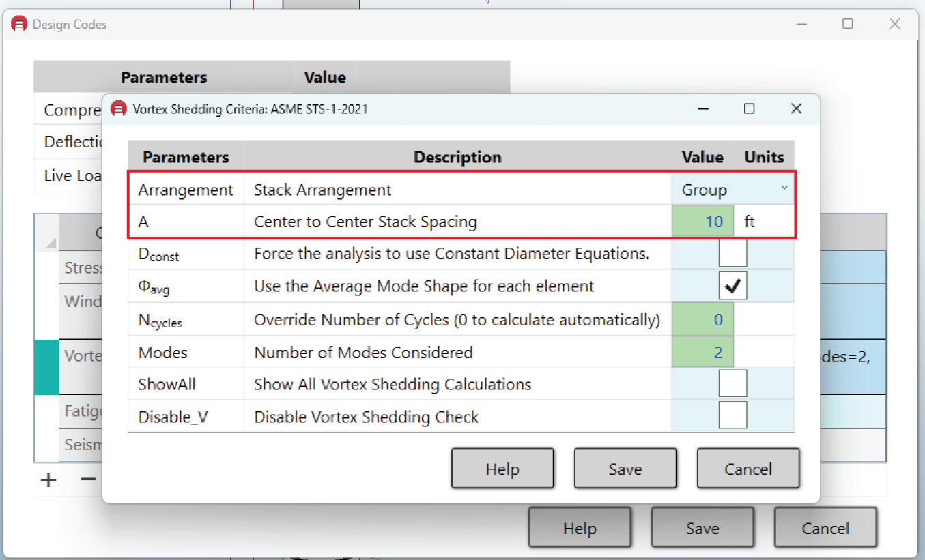Click Save in Vortex Shedding Criteria dialog

tap(625, 469)
